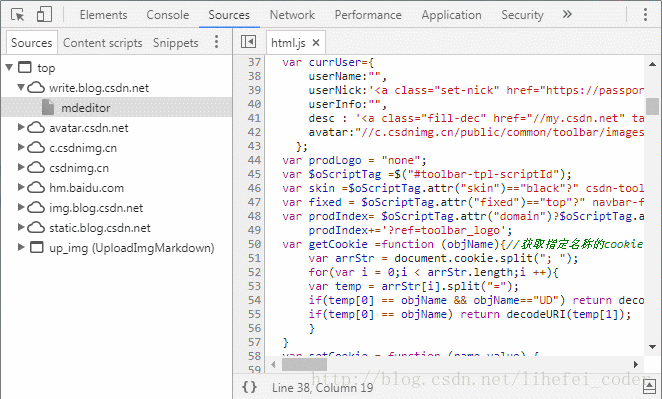Viewport: 662px width, 399px height.
Task: Set a breakpoint on line number 44
Action: pos(254,160)
